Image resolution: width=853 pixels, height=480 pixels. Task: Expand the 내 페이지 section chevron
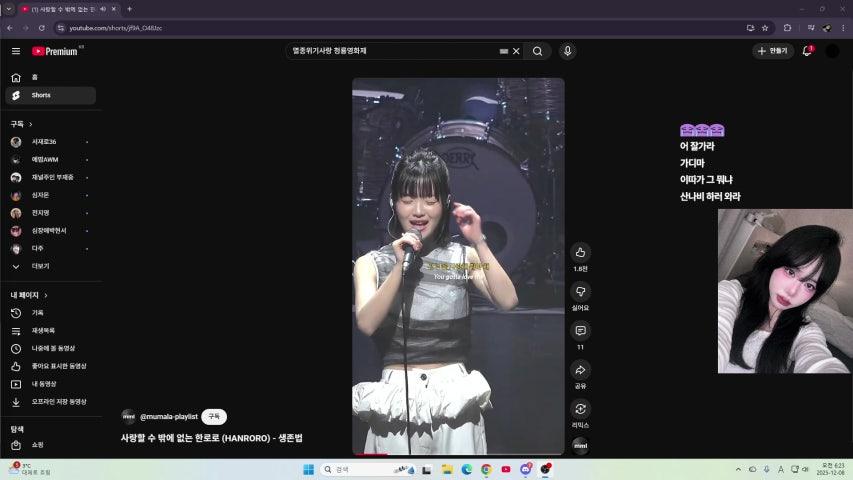pyautogui.click(x=46, y=295)
